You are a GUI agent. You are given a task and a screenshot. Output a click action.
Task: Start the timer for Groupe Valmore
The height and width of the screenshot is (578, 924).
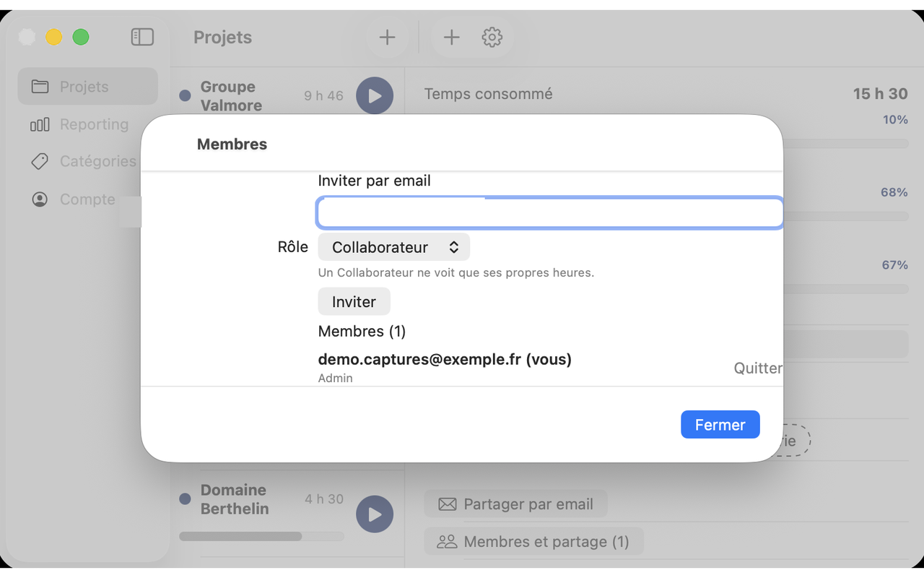[375, 95]
